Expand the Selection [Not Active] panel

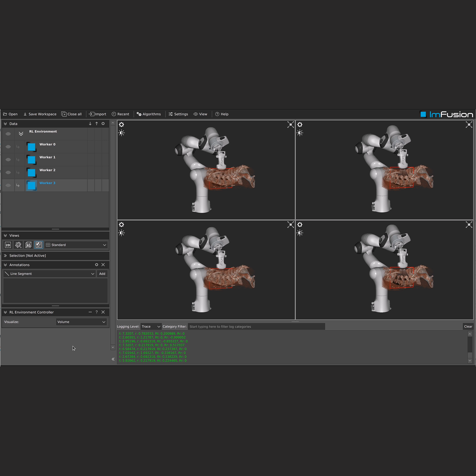coord(5,256)
